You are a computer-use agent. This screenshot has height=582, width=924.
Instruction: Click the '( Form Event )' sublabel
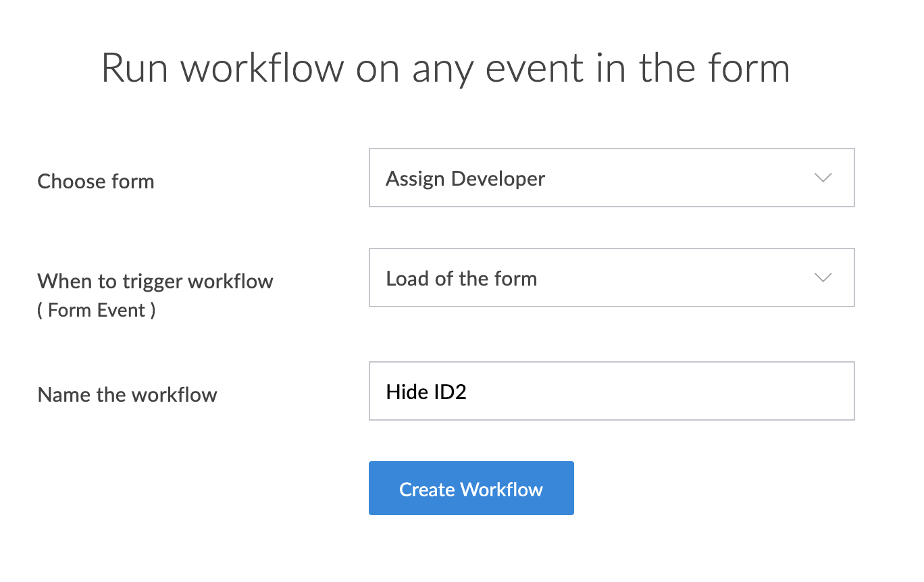(x=97, y=311)
